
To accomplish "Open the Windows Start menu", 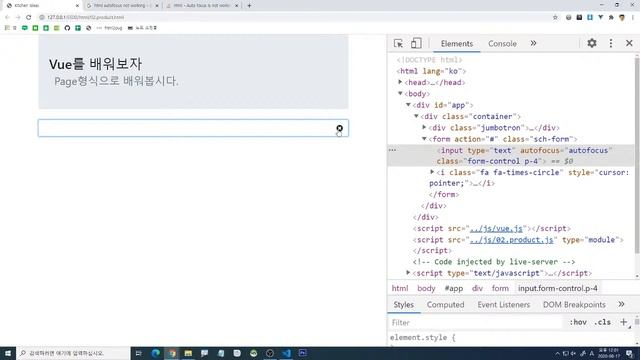I will coord(8,353).
